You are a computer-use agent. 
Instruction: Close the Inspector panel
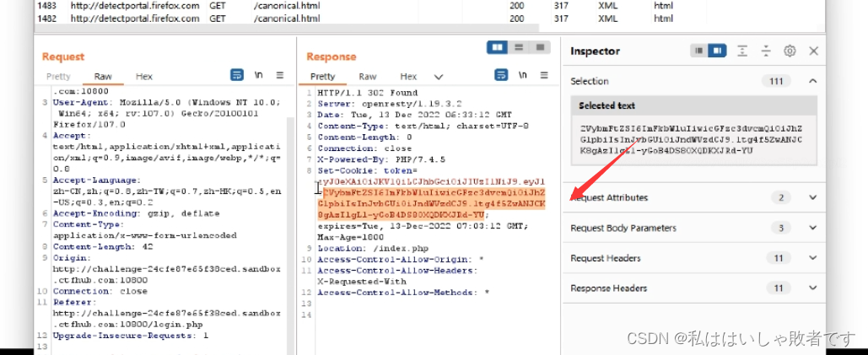[x=814, y=51]
